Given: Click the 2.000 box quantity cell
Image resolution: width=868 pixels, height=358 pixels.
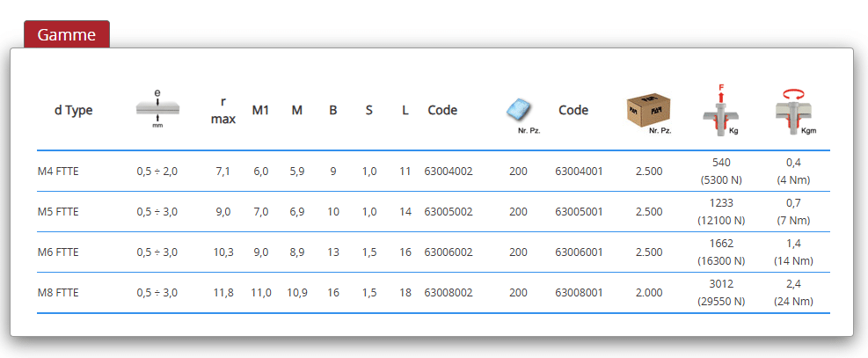Looking at the screenshot, I should pos(648,293).
